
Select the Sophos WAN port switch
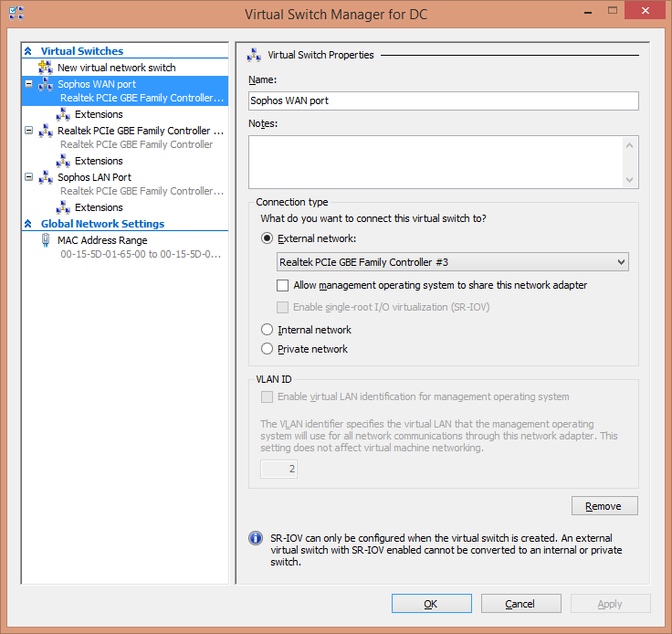[125, 90]
